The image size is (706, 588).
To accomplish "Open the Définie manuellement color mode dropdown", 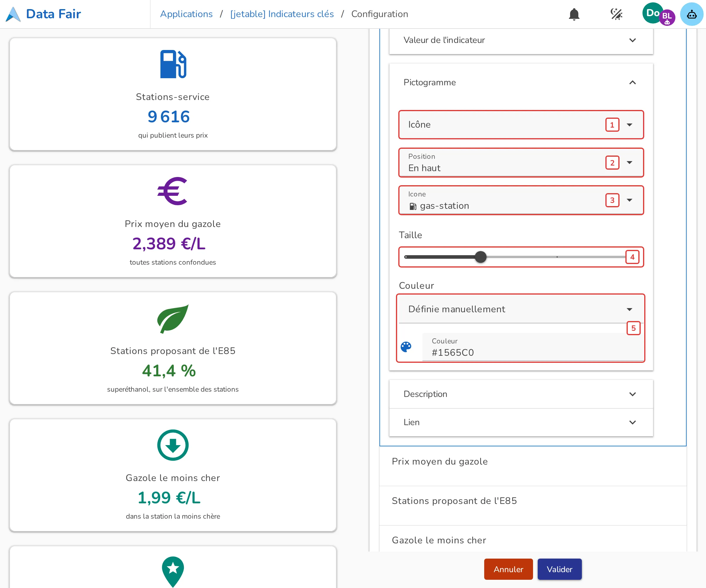I will [521, 309].
